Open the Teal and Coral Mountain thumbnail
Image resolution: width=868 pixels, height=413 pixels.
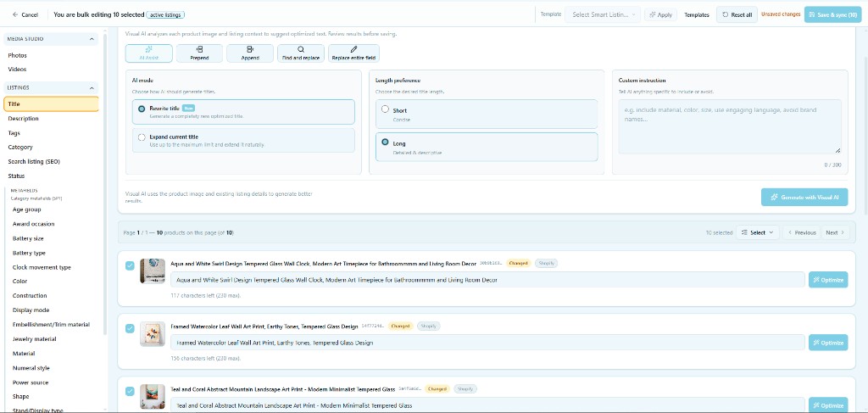pyautogui.click(x=153, y=396)
